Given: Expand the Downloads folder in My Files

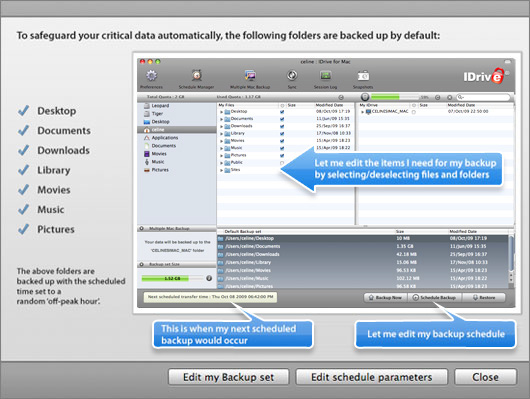Looking at the screenshot, I should 221,126.
